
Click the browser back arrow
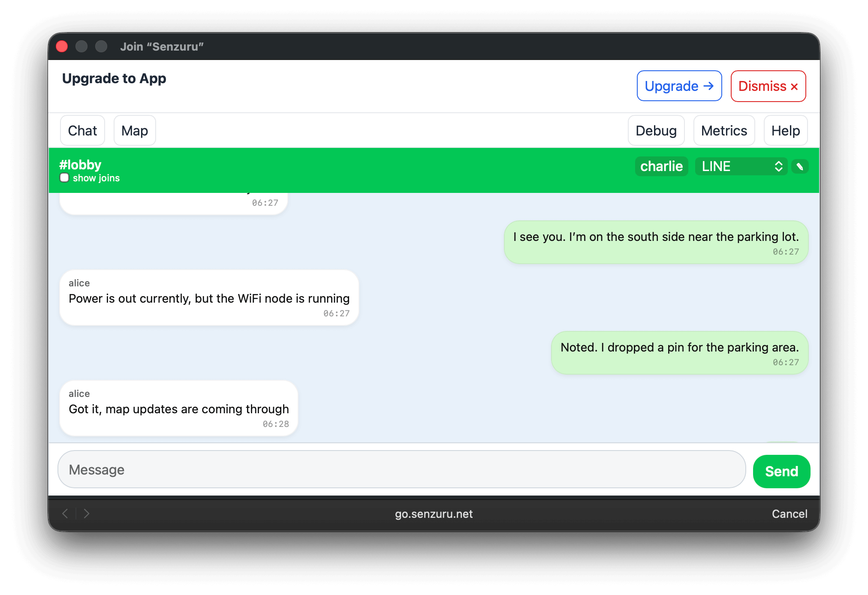click(65, 514)
